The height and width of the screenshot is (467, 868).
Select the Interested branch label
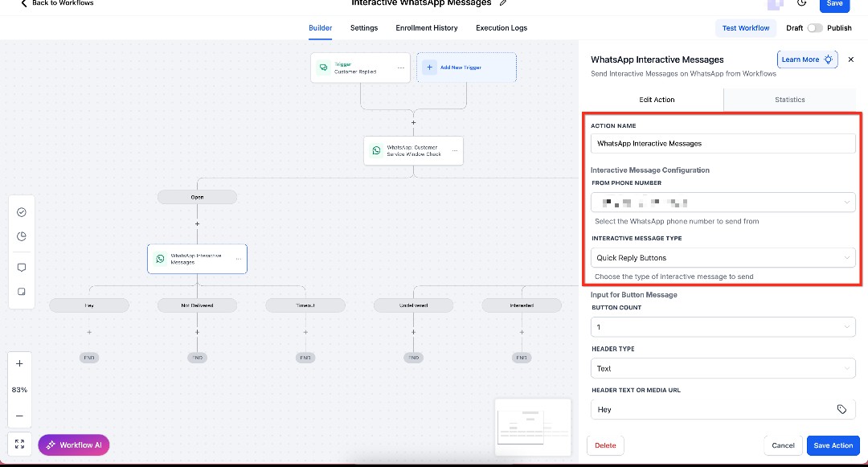tap(522, 305)
